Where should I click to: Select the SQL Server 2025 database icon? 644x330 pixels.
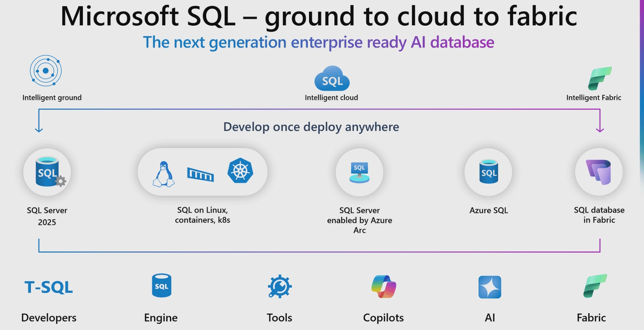point(50,172)
